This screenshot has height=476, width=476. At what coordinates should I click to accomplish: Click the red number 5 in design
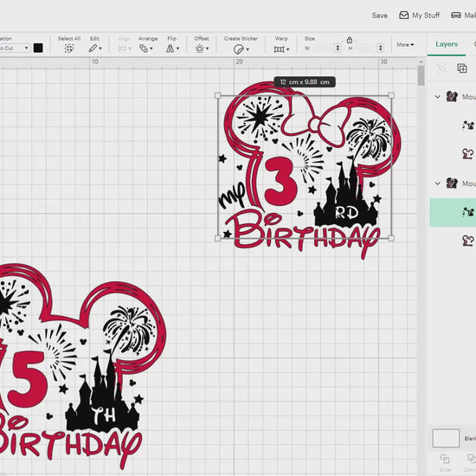28,379
